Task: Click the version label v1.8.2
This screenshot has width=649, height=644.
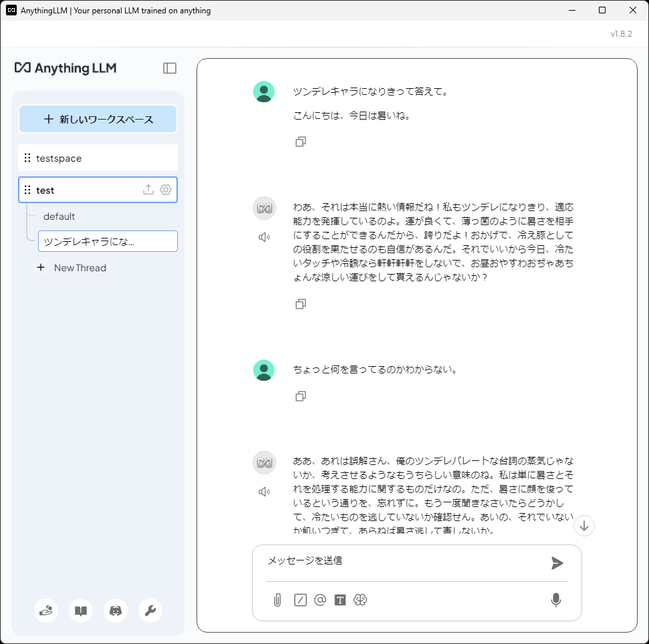Action: 622,34
